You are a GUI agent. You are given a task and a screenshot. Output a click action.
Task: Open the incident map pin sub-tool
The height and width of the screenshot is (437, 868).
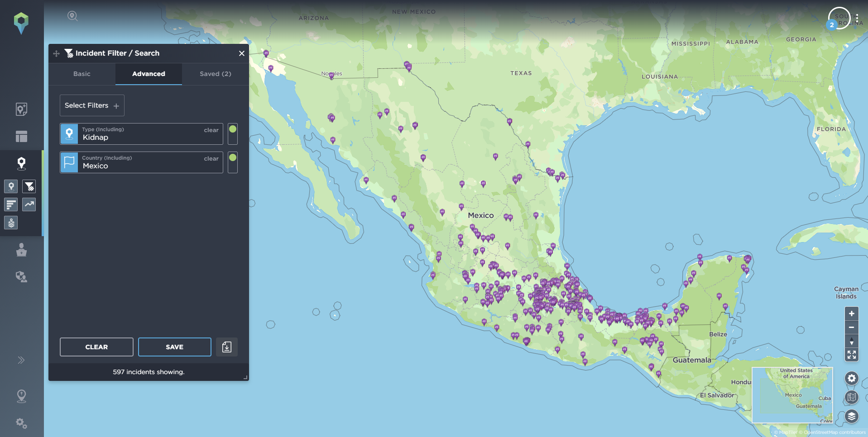pos(11,186)
